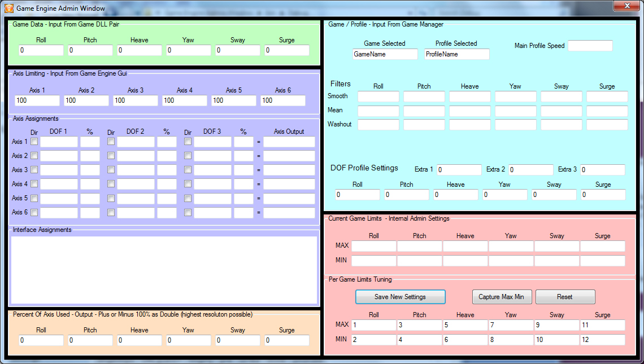644x364 pixels.
Task: Select the Game Data Pitch input field
Action: [90, 50]
